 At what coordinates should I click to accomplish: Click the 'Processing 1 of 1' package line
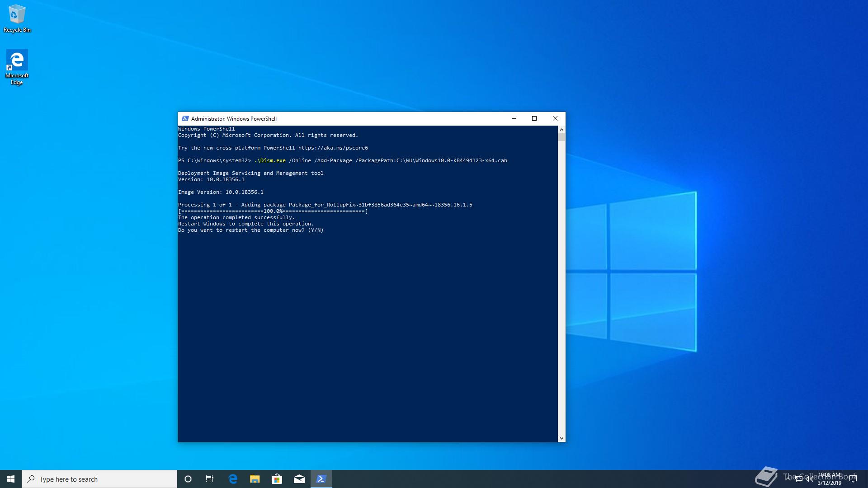325,205
